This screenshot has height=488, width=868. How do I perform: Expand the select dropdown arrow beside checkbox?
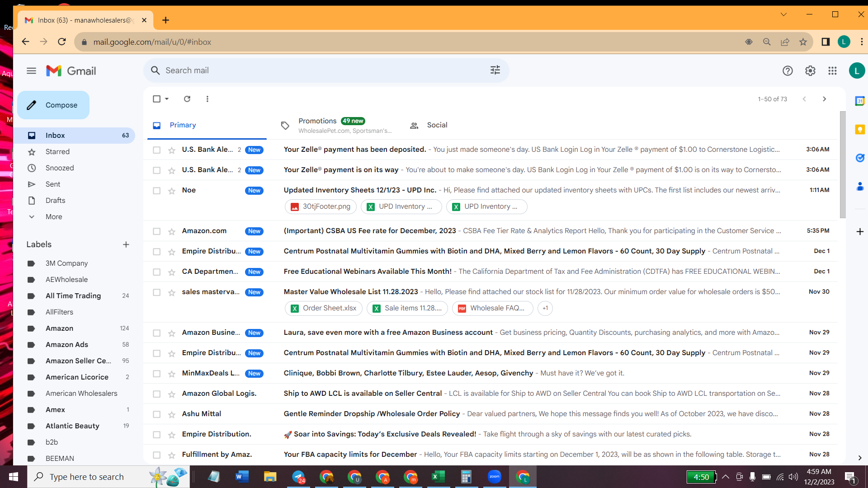tap(167, 99)
